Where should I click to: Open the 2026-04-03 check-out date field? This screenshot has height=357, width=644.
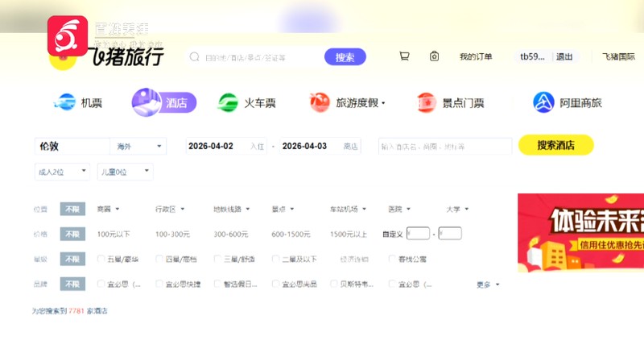click(320, 146)
